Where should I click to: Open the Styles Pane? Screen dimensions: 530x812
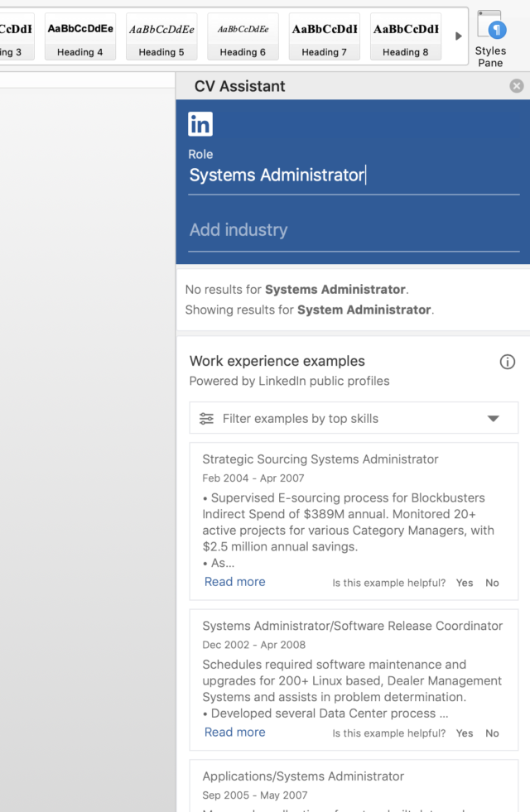490,38
